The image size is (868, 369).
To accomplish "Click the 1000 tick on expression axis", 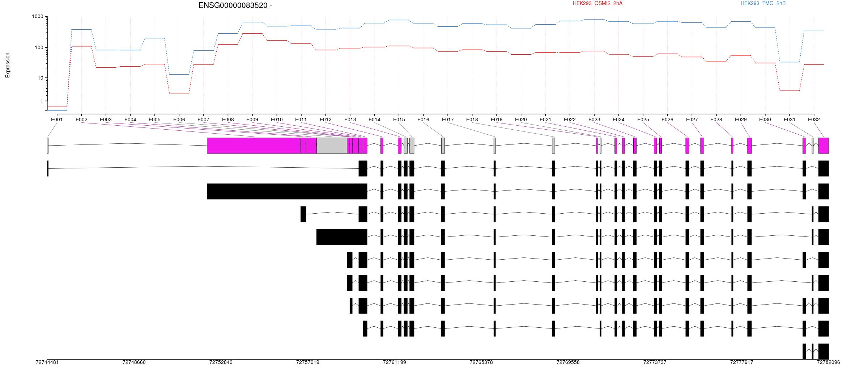I will [38, 17].
